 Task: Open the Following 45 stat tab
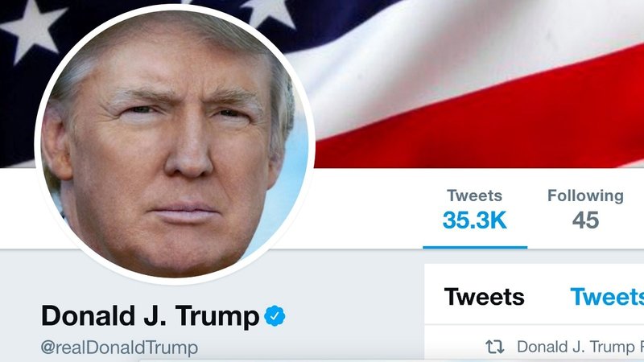[x=586, y=209]
